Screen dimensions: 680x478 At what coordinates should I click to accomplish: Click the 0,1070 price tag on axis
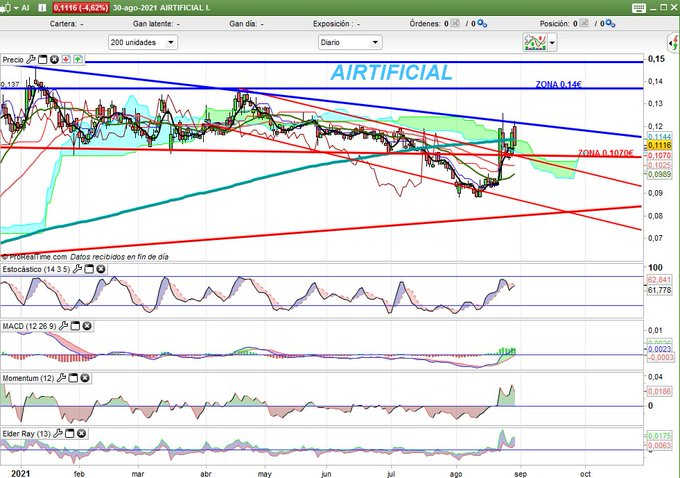[659, 155]
